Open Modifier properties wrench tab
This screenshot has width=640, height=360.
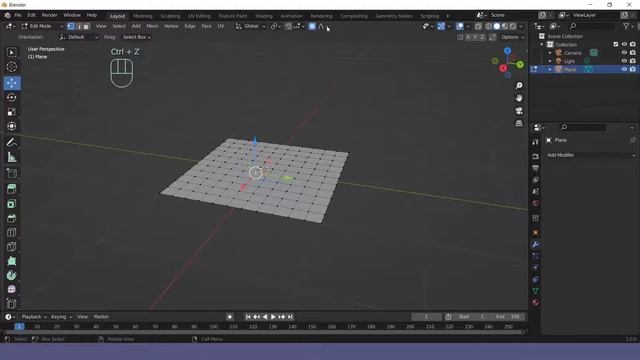(x=536, y=244)
